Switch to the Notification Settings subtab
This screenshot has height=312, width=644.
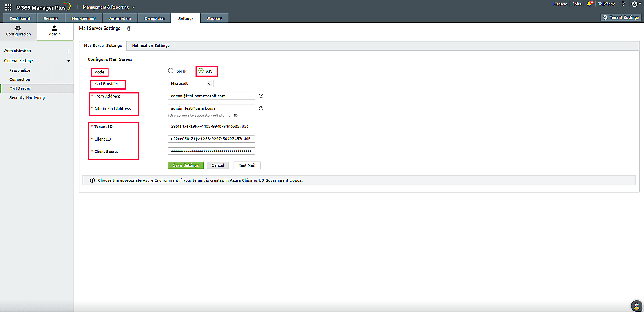tap(151, 46)
